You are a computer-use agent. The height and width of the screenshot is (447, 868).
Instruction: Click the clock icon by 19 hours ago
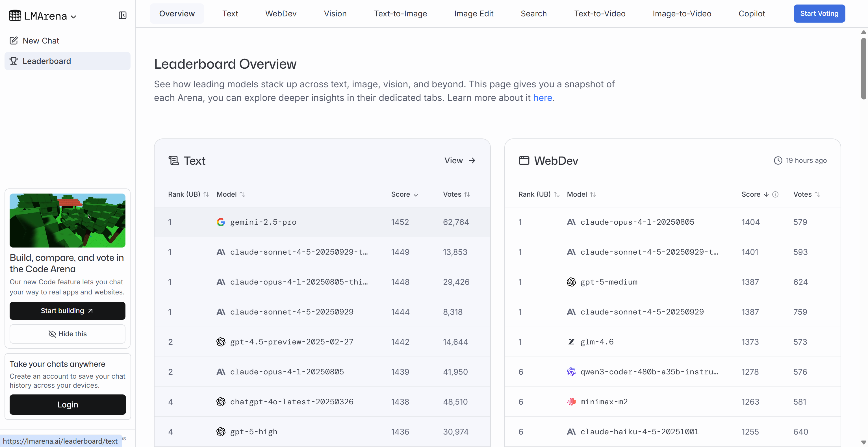click(778, 161)
